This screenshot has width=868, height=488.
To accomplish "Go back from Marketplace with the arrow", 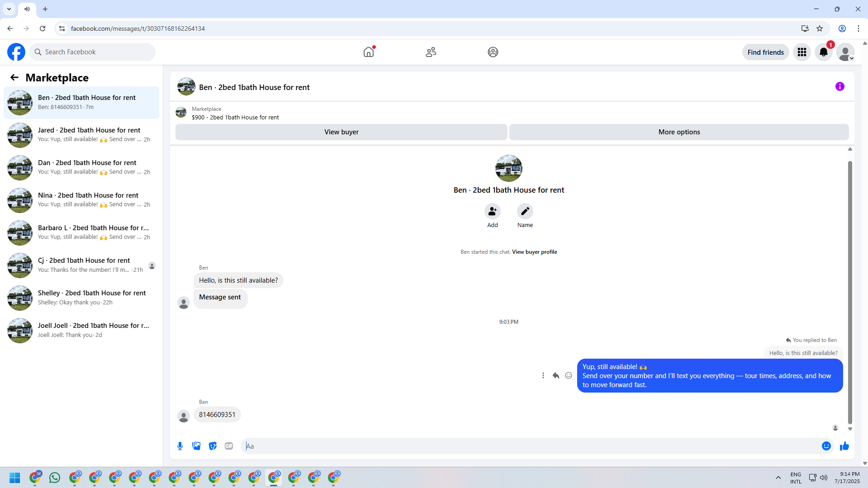I will coord(14,77).
